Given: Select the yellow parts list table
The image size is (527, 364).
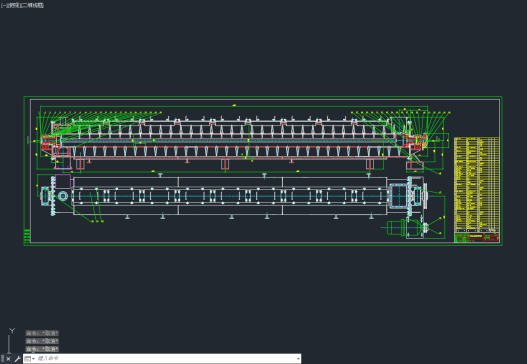Looking at the screenshot, I should tap(477, 184).
